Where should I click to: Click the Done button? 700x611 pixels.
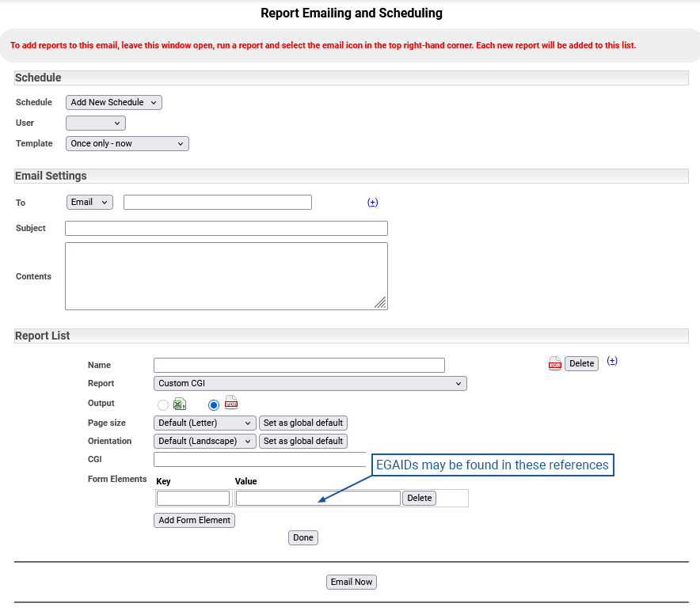303,537
